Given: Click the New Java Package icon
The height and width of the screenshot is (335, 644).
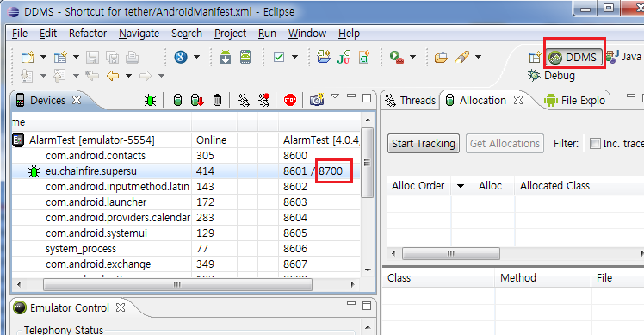Looking at the screenshot, I should coord(324,57).
